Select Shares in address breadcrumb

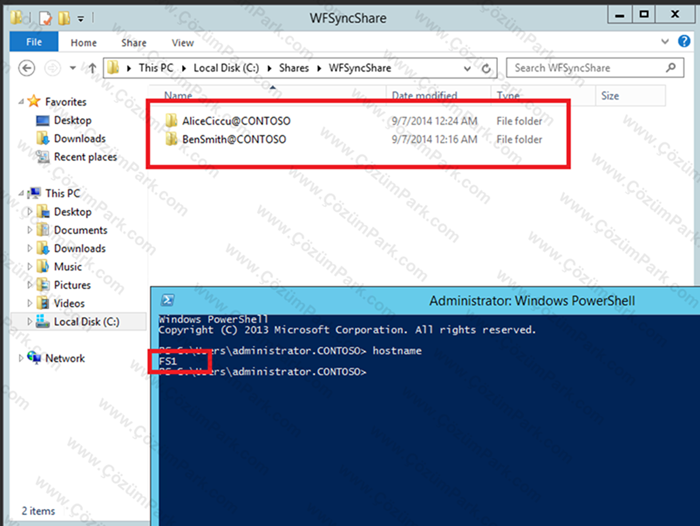coord(294,68)
